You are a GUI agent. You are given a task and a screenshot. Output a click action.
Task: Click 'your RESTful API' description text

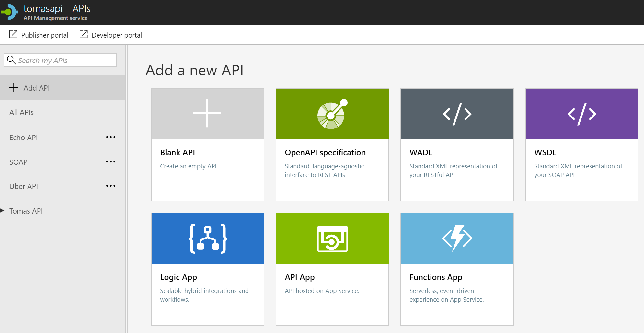(432, 175)
